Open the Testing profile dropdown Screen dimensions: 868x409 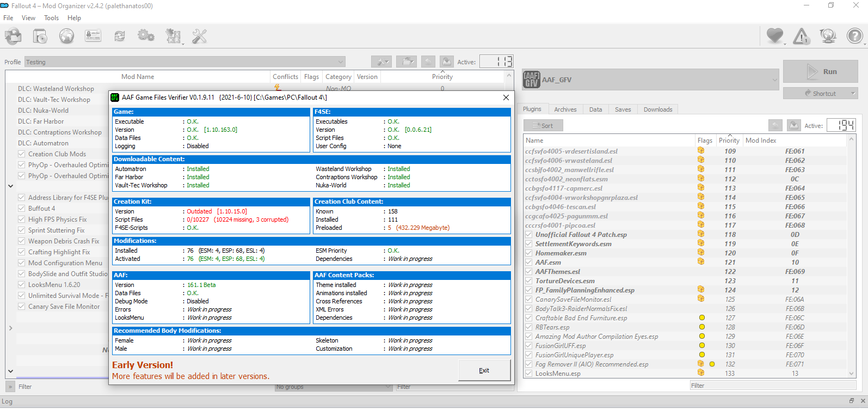pos(185,62)
